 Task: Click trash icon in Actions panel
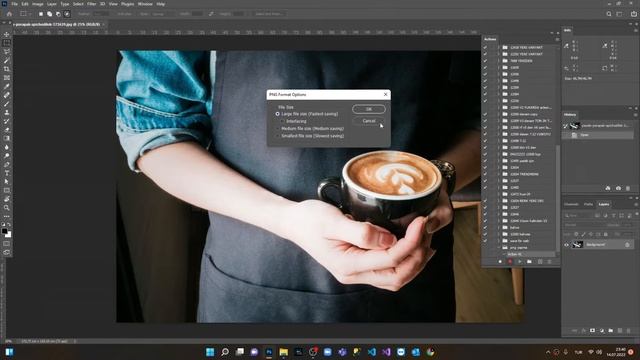pyautogui.click(x=549, y=262)
